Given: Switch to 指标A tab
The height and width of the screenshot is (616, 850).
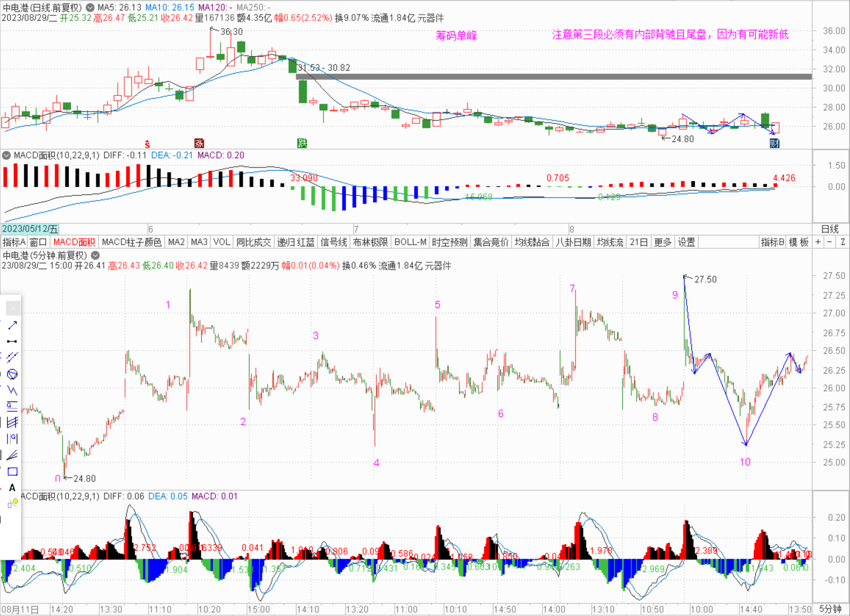Looking at the screenshot, I should tap(14, 242).
